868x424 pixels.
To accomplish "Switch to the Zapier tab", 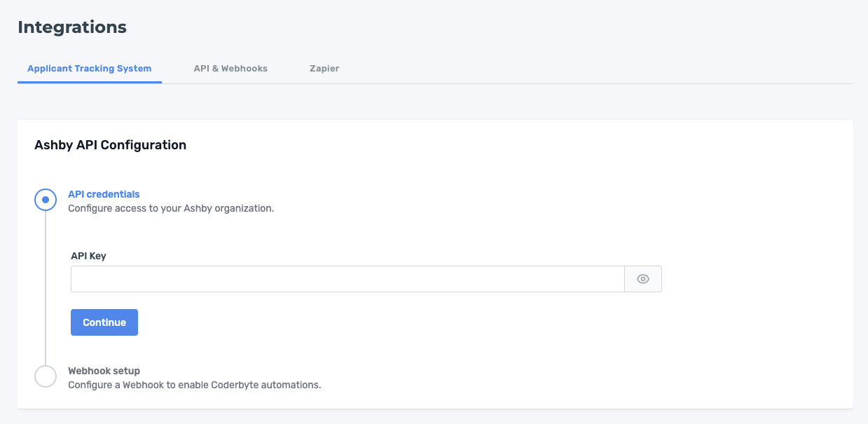I will [324, 69].
